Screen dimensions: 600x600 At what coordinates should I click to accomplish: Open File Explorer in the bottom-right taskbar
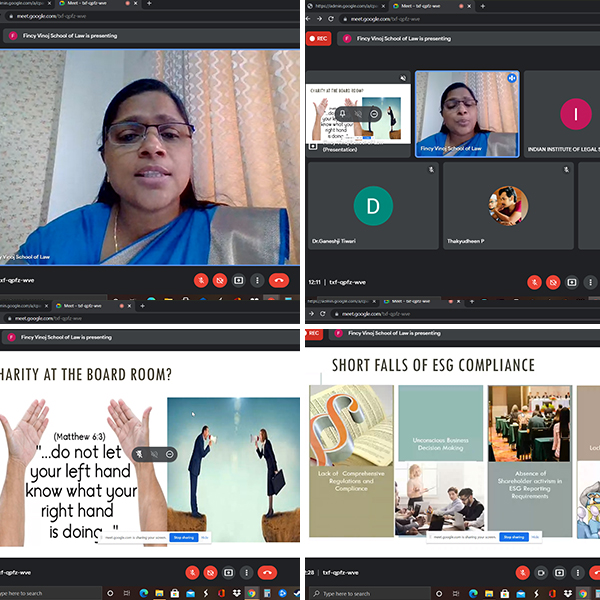[x=489, y=593]
